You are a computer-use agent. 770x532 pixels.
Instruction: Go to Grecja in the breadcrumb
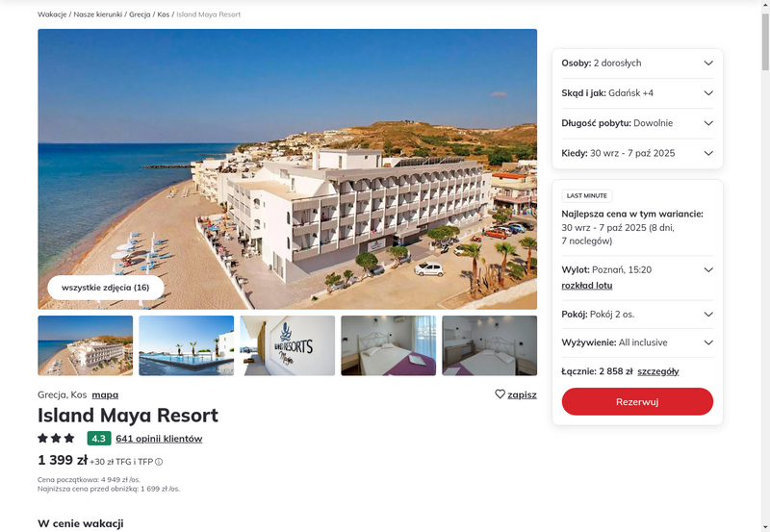click(x=140, y=14)
